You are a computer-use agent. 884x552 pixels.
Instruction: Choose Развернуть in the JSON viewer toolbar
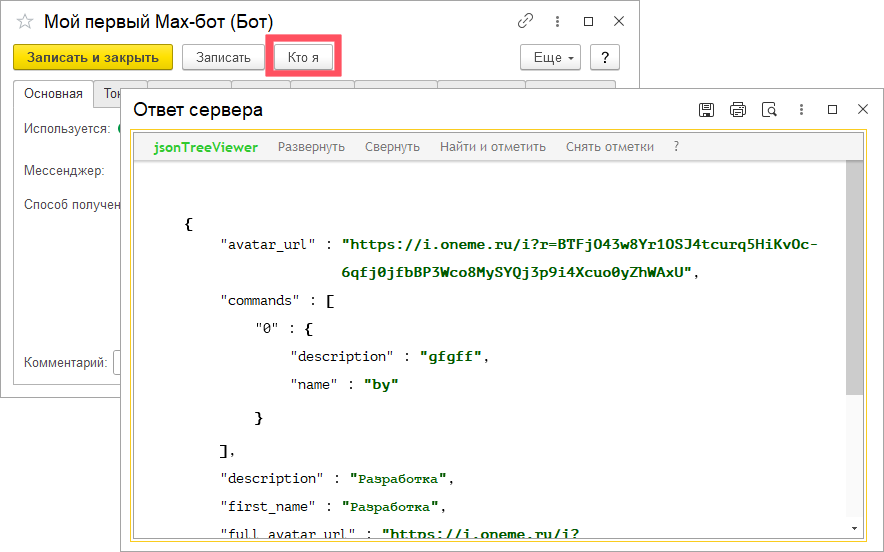(311, 147)
